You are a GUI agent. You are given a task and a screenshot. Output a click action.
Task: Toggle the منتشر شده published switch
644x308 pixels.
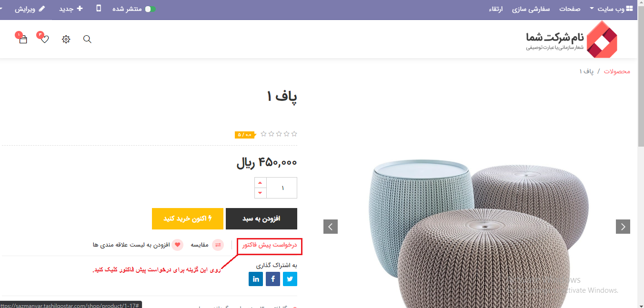click(151, 9)
